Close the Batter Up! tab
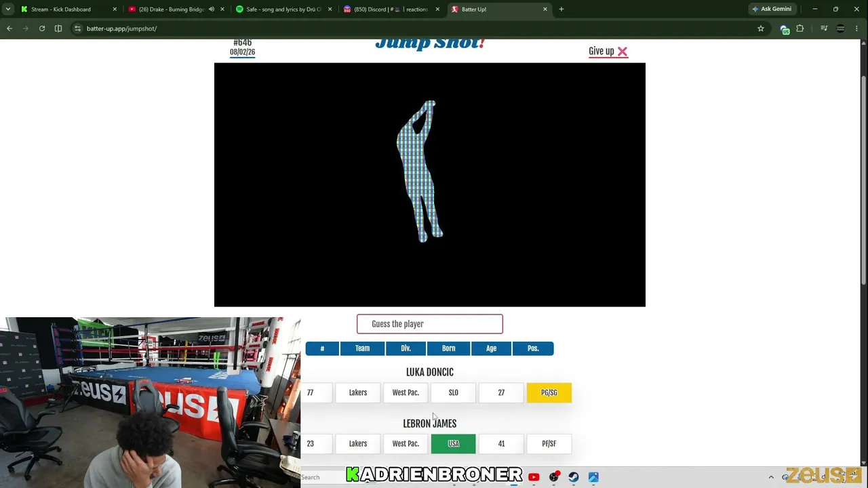 tap(545, 9)
